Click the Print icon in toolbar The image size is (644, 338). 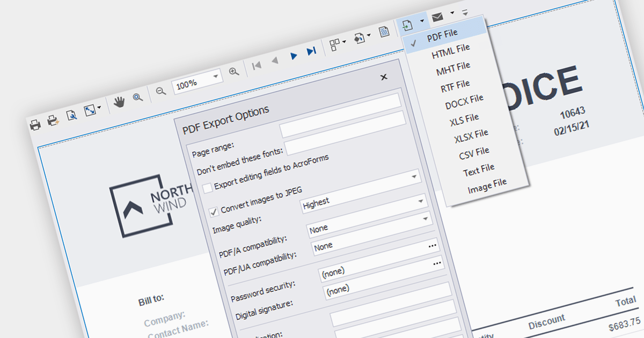[35, 125]
